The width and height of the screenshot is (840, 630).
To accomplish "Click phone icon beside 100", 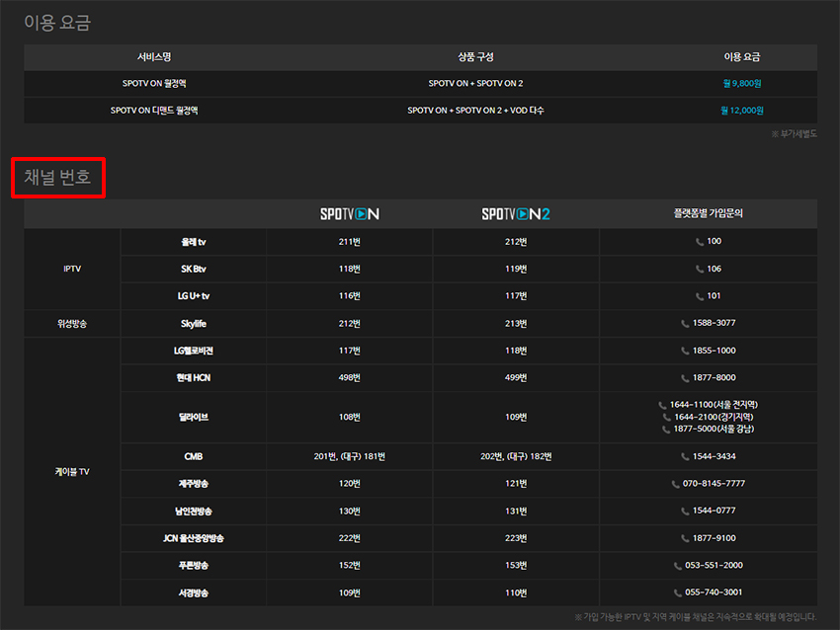I will (699, 242).
